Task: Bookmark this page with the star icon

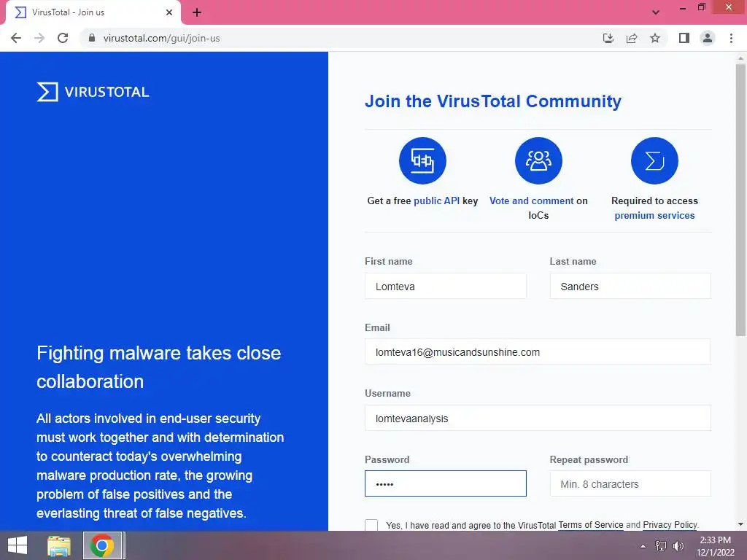Action: click(655, 38)
